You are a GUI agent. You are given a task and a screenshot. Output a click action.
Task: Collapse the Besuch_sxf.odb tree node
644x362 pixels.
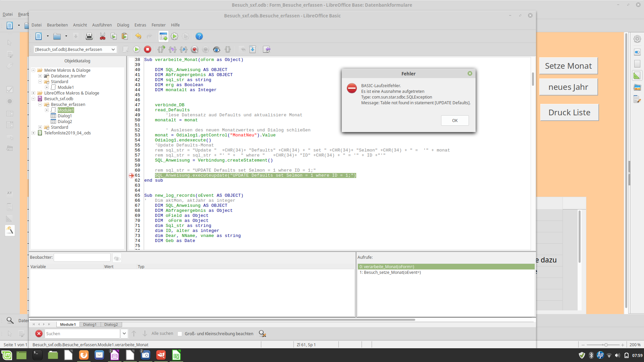click(x=34, y=99)
